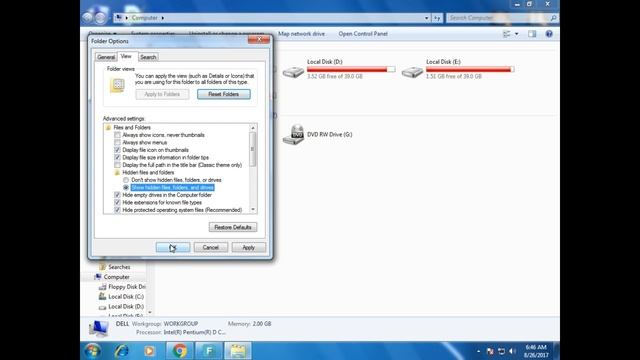Image resolution: width=640 pixels, height=360 pixels.
Task: Click the Reset Folders button
Action: pos(224,94)
